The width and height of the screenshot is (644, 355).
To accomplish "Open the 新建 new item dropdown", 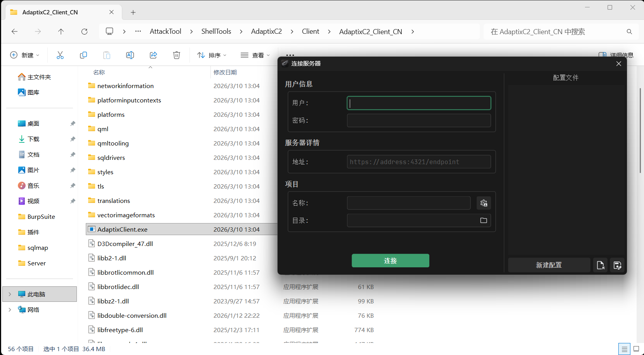I will [x=24, y=55].
